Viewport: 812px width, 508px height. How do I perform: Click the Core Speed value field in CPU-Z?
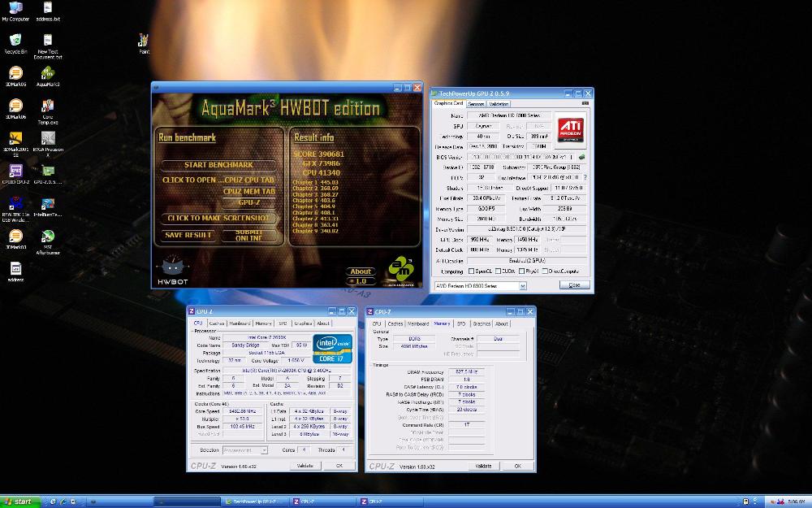pyautogui.click(x=244, y=411)
